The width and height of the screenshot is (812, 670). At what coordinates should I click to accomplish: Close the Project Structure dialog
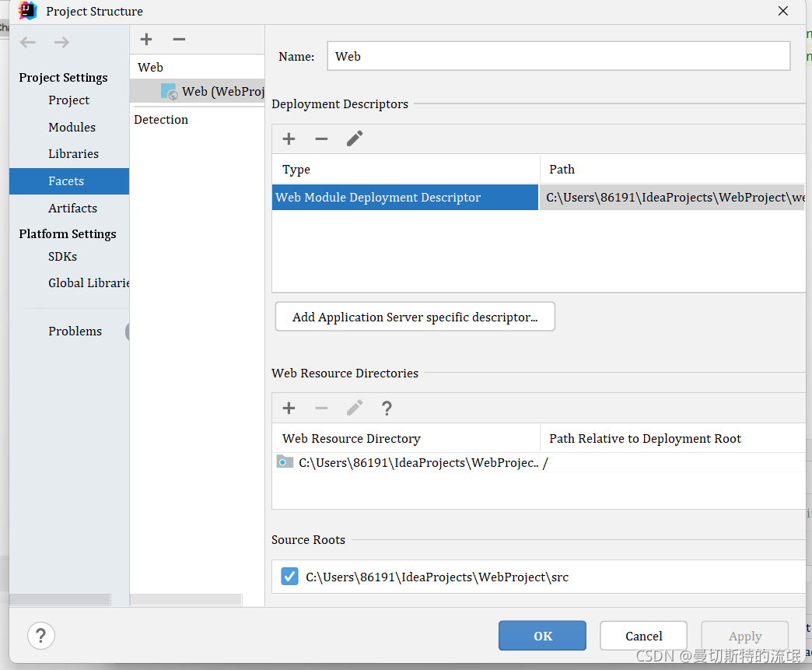pos(783,11)
